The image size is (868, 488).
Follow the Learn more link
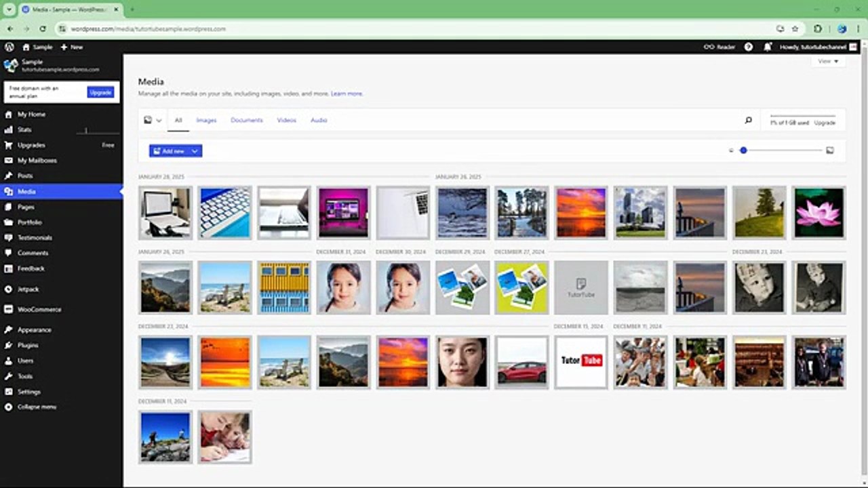point(347,94)
